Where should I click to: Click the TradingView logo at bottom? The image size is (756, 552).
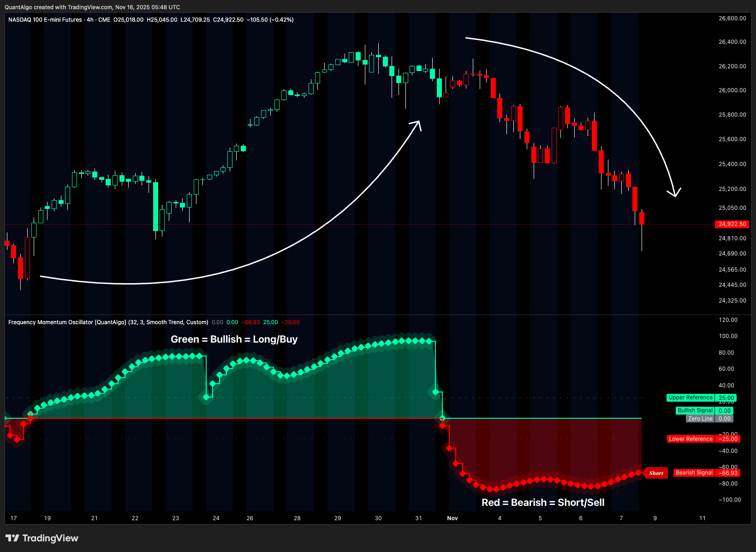(42, 538)
